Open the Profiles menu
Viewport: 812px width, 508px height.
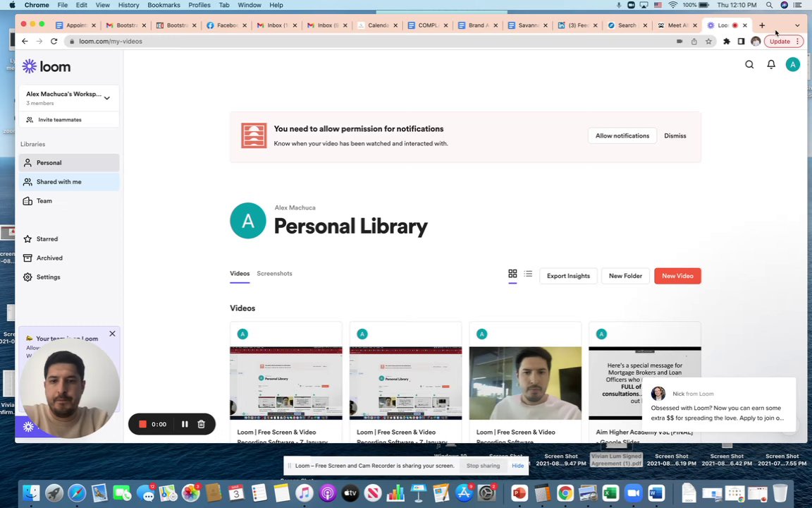coord(199,5)
